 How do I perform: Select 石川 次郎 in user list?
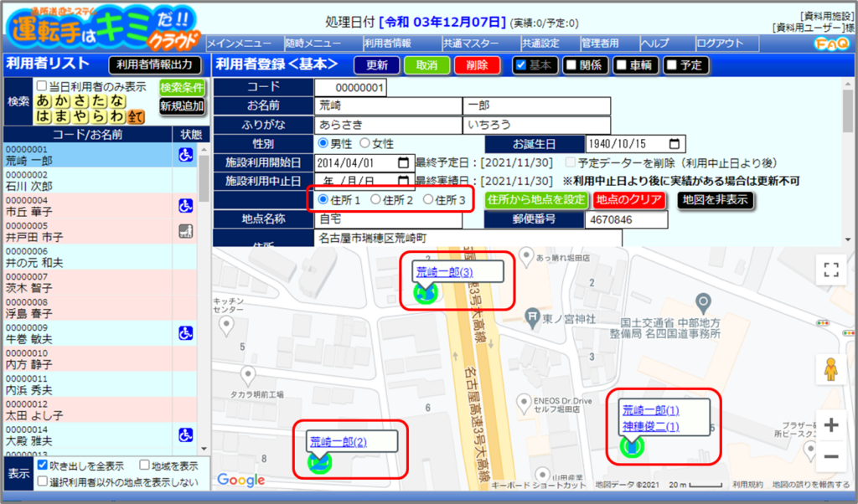(100, 180)
